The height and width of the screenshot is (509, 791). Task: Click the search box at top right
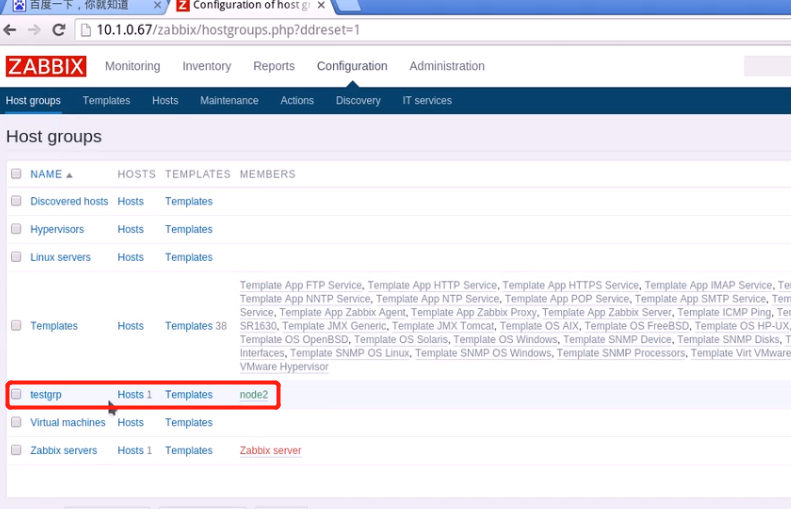point(767,66)
